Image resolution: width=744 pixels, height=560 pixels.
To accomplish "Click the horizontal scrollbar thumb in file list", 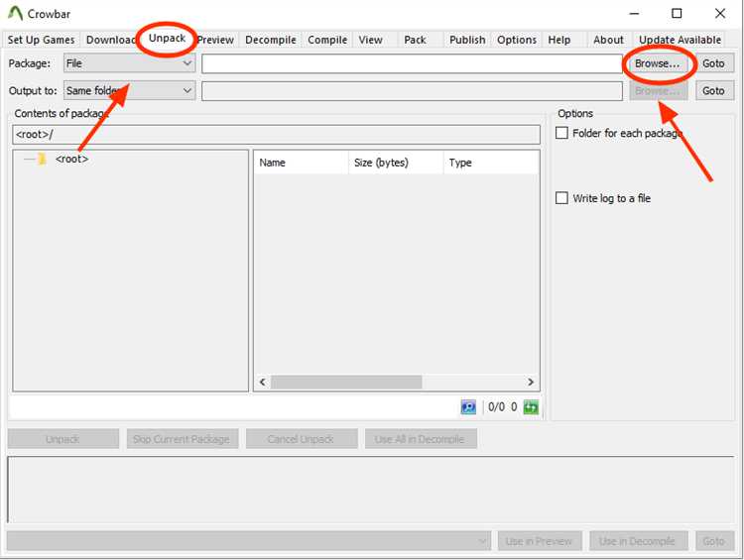I will (x=346, y=382).
